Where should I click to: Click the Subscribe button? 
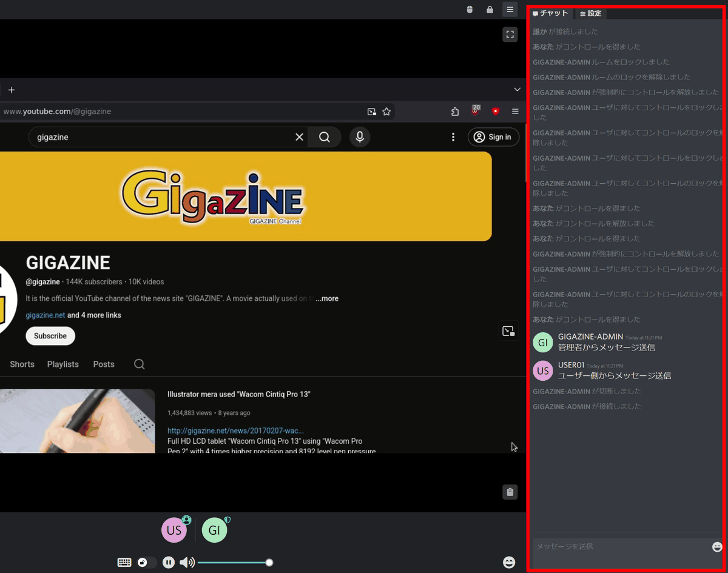pos(50,336)
